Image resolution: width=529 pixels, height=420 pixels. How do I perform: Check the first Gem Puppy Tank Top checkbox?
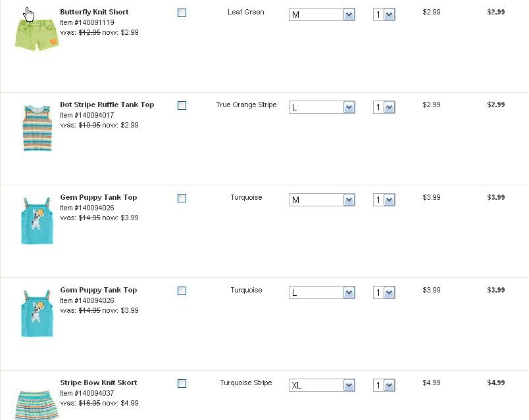[182, 198]
